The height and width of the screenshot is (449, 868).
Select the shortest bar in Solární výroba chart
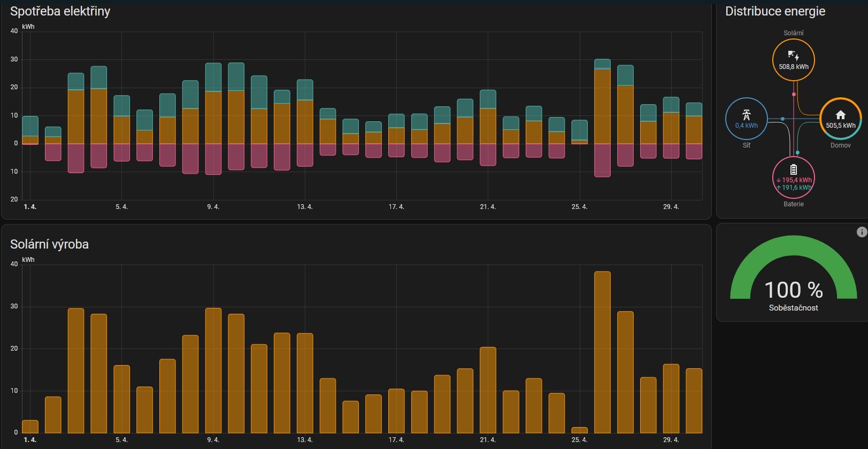pyautogui.click(x=579, y=430)
